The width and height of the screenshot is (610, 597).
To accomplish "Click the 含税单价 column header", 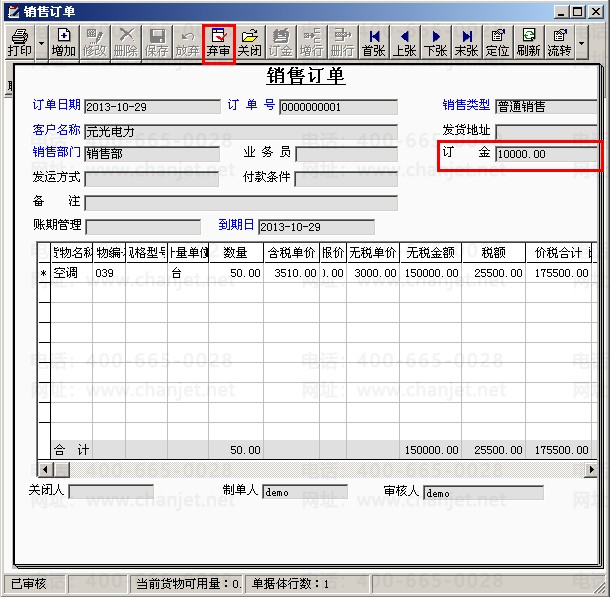I will (x=291, y=253).
